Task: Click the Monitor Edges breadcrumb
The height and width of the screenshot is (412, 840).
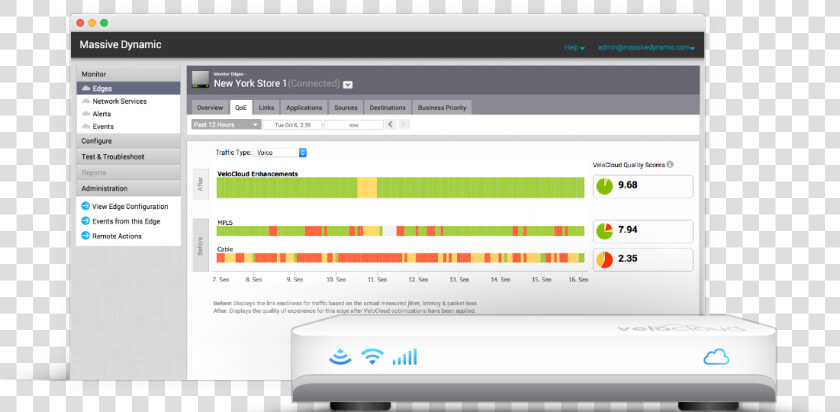Action: [228, 74]
